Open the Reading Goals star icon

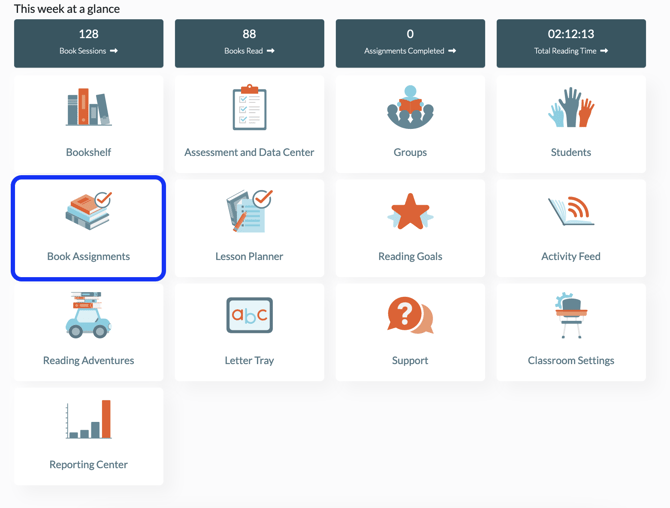point(410,211)
